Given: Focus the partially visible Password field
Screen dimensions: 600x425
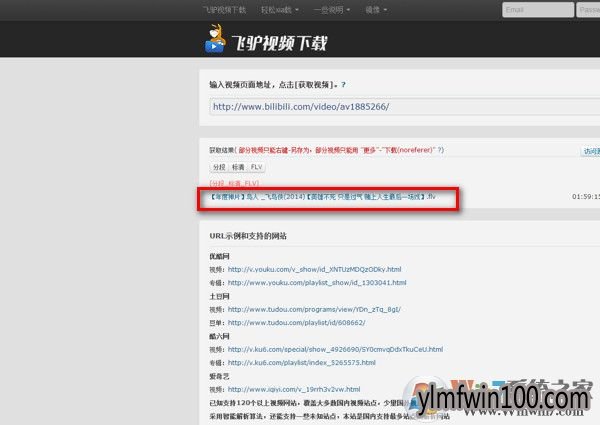Looking at the screenshot, I should pyautogui.click(x=588, y=10).
